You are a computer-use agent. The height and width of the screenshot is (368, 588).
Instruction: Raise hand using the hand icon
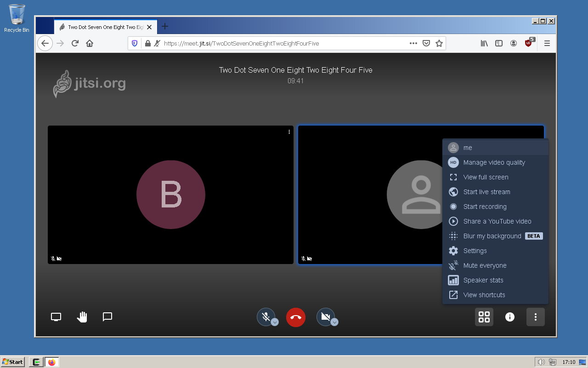point(82,317)
